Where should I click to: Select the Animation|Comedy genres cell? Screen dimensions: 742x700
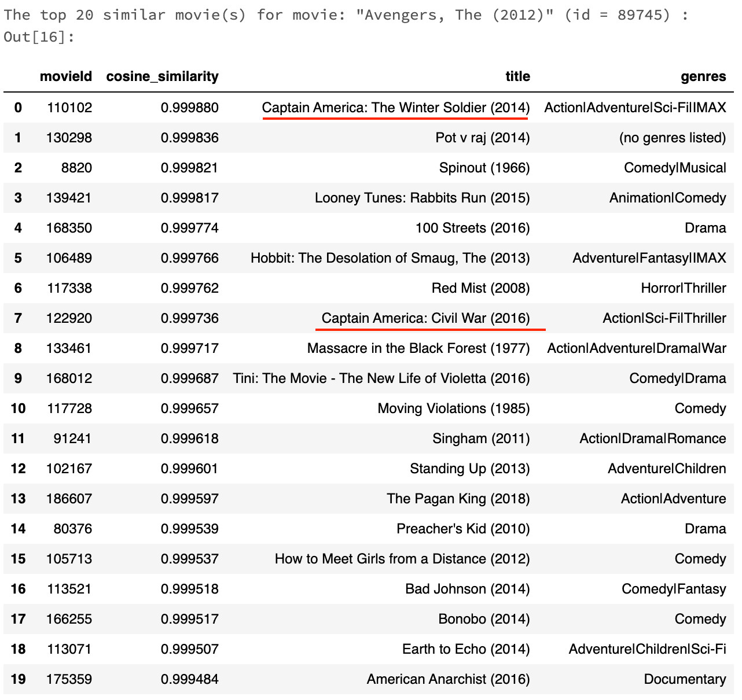coord(668,198)
